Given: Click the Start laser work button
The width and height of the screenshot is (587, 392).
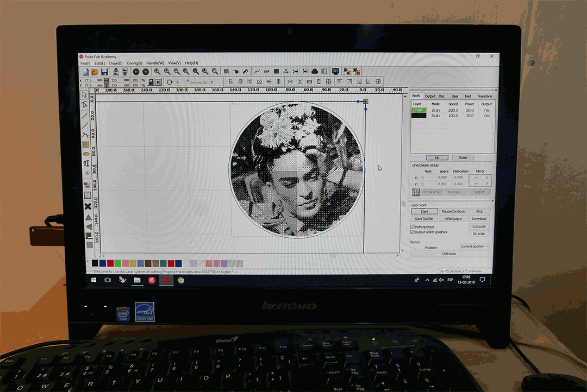Looking at the screenshot, I should tap(424, 211).
